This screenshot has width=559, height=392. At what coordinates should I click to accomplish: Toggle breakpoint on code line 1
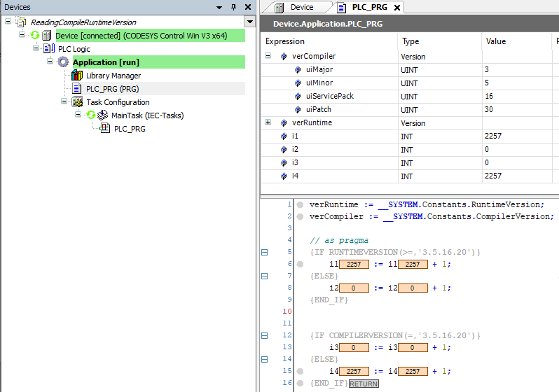[x=300, y=204]
